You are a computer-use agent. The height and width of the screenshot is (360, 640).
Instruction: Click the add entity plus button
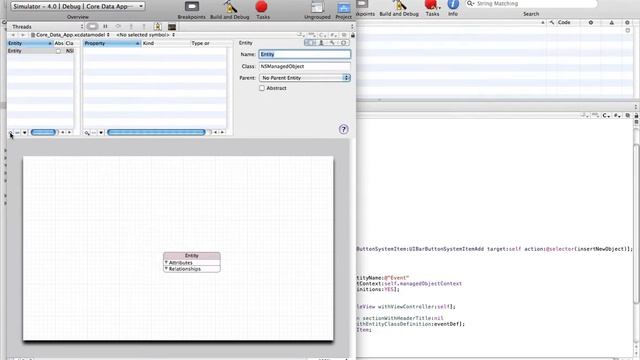[11, 133]
